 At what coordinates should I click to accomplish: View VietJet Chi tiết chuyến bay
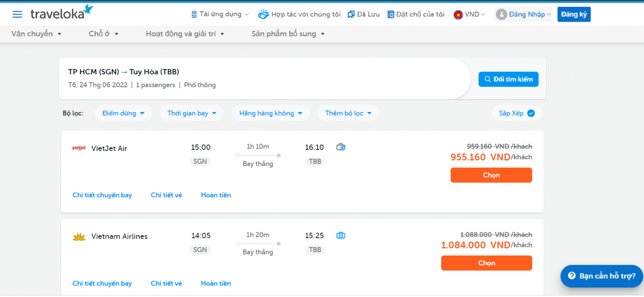coord(102,195)
